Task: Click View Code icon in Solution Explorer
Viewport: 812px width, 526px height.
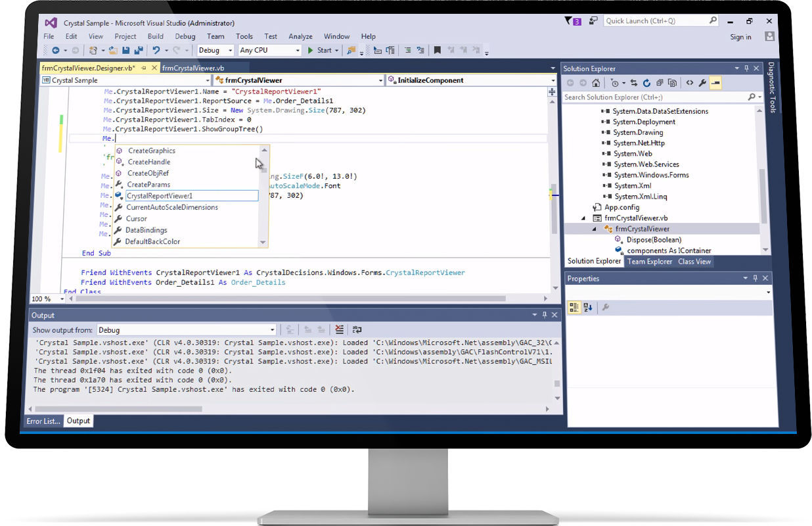Action: pyautogui.click(x=690, y=82)
